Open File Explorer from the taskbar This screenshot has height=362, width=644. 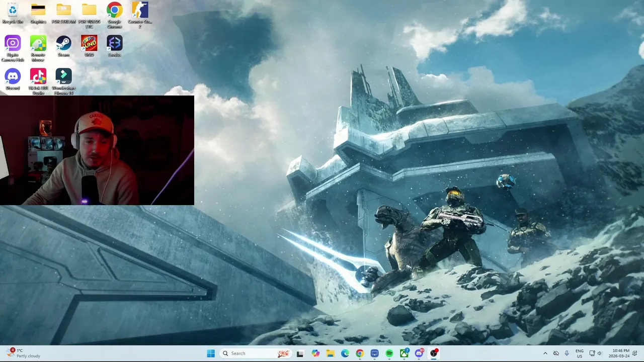click(330, 353)
